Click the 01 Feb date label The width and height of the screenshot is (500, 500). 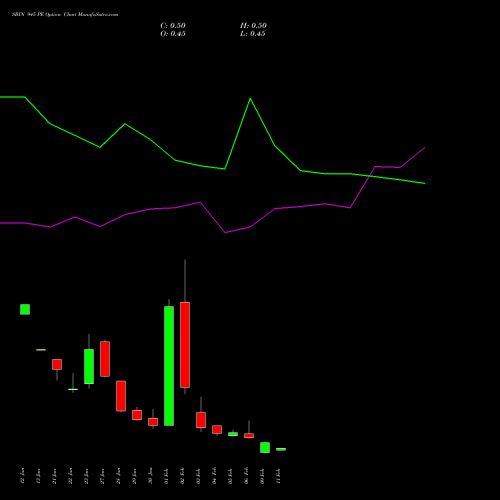point(166,476)
